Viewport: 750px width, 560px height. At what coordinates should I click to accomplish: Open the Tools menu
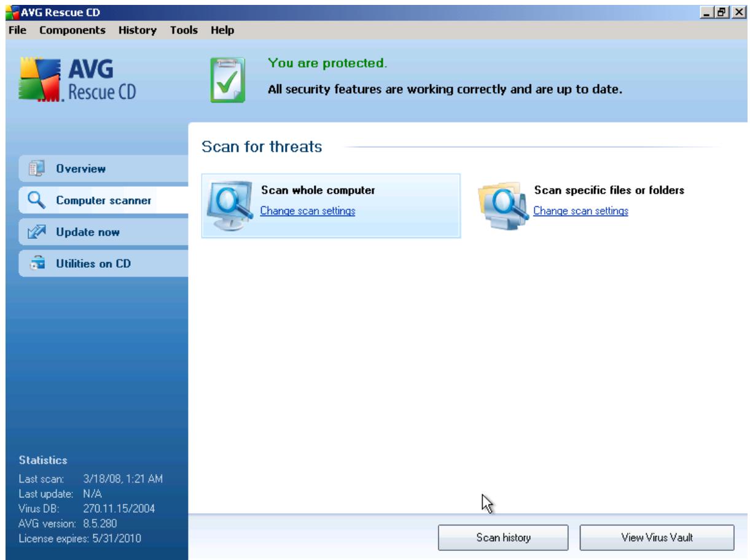click(184, 29)
